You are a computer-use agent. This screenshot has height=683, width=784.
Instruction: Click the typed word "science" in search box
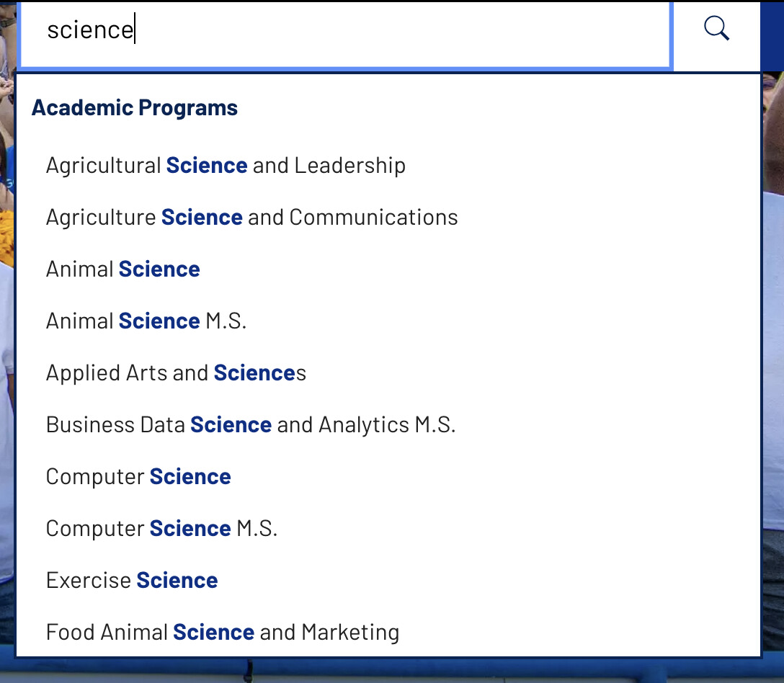90,30
